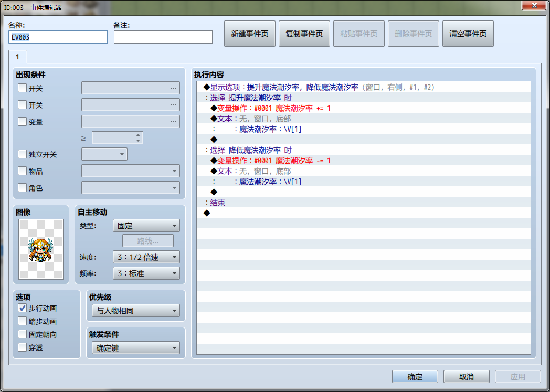Image resolution: width=550 pixels, height=392 pixels.
Task: Open the 物品 dropdown list
Action: [x=131, y=171]
